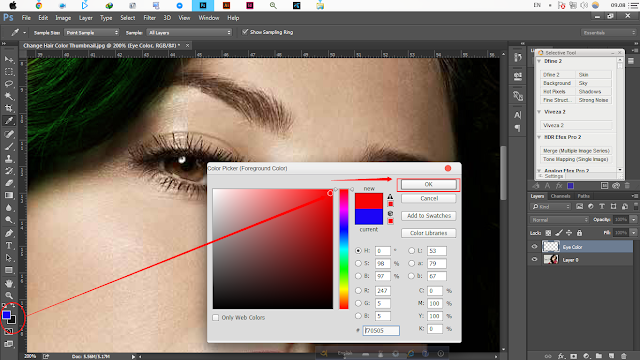Viewport: 640px width, 360px height.
Task: Select the Horizontal Type tool
Action: [x=9, y=246]
